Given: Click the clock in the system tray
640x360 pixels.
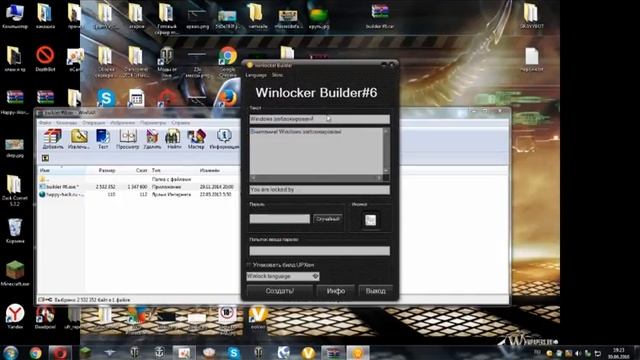Looking at the screenshot, I should pyautogui.click(x=619, y=353).
